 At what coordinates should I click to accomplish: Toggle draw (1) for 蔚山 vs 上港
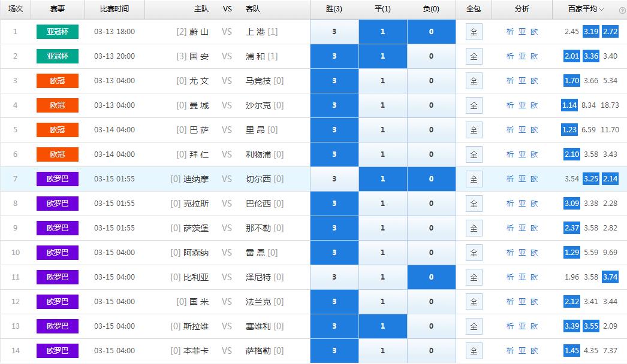pos(382,32)
